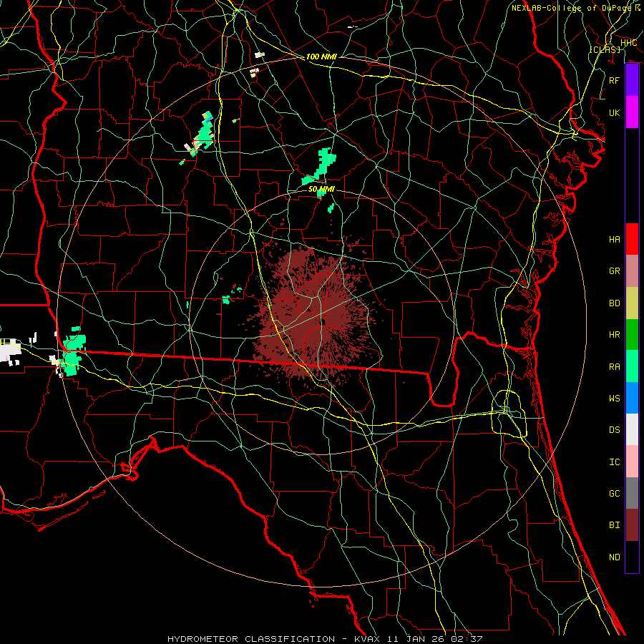Click the 'DS' legend label
644x644 pixels.
(614, 429)
